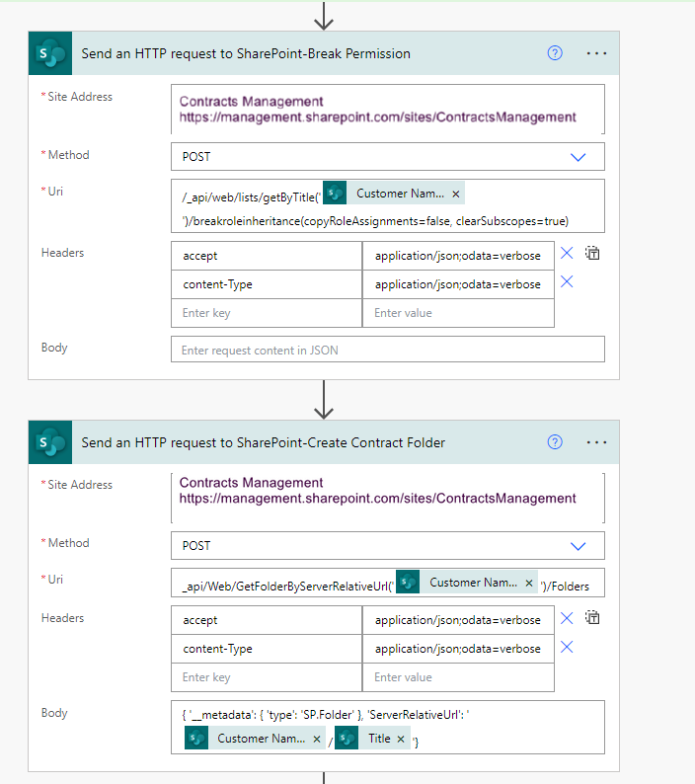Click Enter key field in Break Permission headers
Screen dimensions: 695x784
click(x=267, y=313)
